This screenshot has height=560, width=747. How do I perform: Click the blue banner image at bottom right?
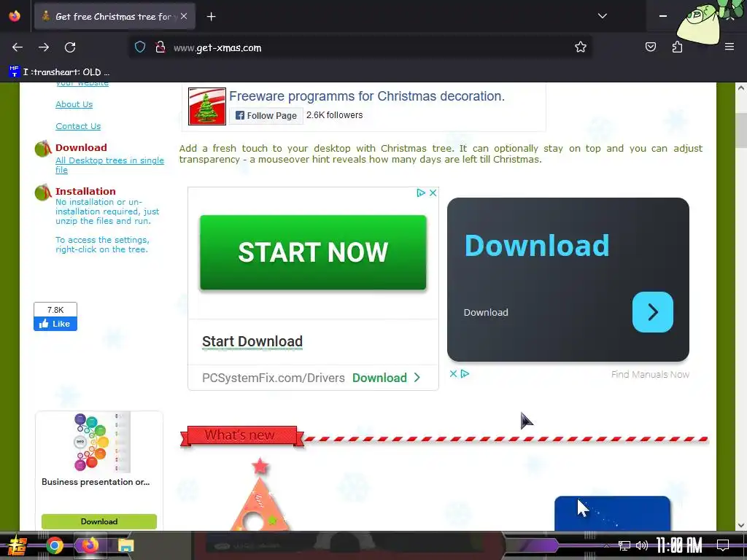(612, 513)
